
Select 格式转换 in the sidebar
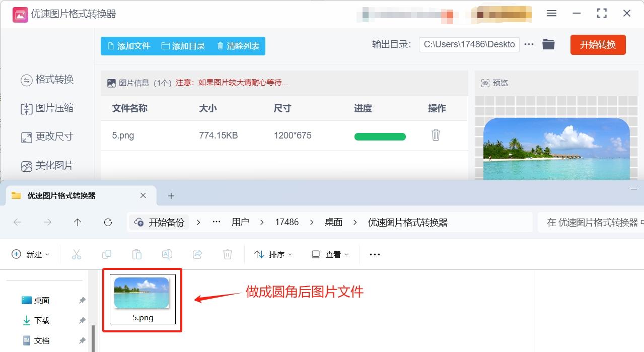[48, 79]
